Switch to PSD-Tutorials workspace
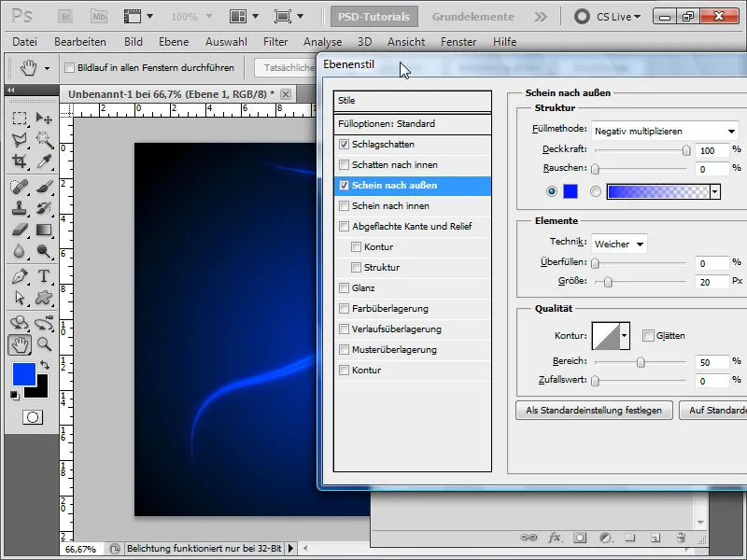Viewport: 747px width, 560px height. pos(374,17)
